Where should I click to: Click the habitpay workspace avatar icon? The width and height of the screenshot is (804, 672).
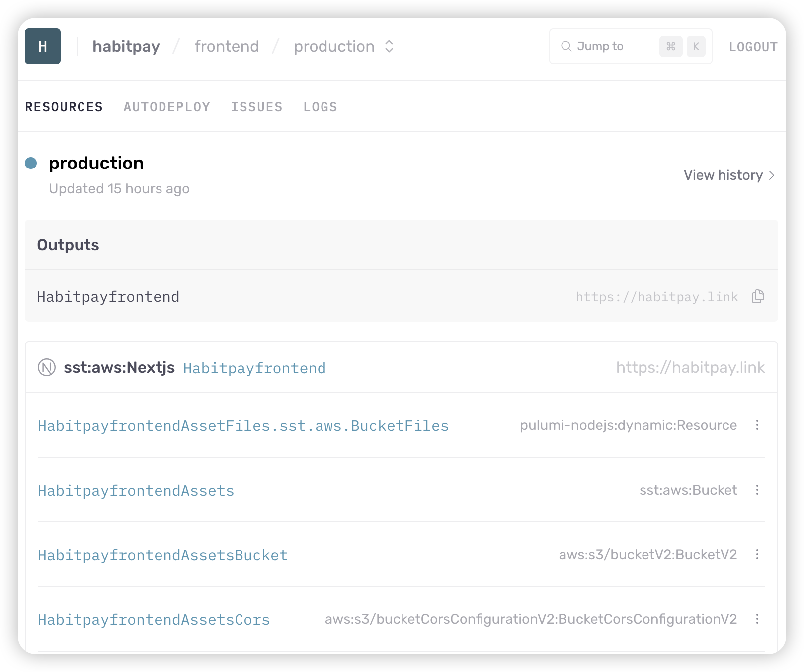click(x=43, y=46)
